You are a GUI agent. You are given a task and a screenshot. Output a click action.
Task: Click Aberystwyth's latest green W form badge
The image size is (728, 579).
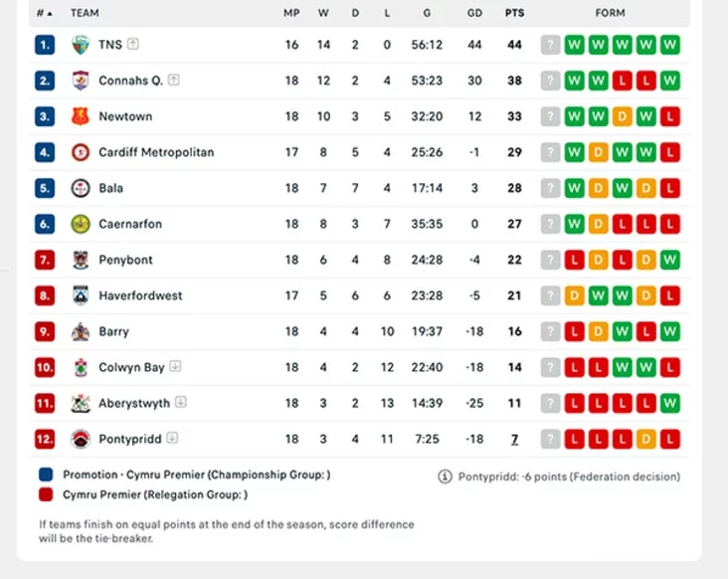click(669, 403)
